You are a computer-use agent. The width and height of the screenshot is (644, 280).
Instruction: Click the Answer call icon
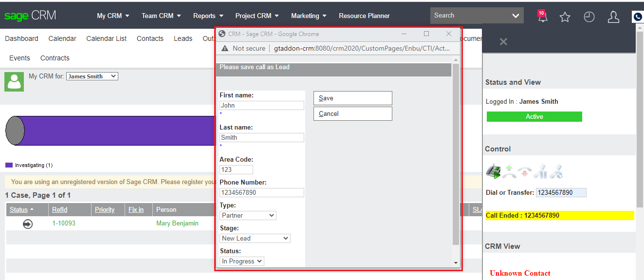pyautogui.click(x=509, y=171)
